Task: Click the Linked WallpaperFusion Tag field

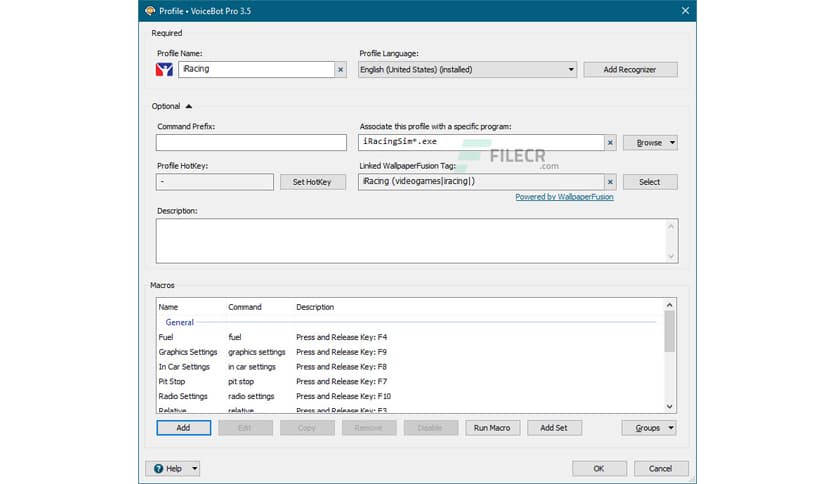Action: click(481, 182)
